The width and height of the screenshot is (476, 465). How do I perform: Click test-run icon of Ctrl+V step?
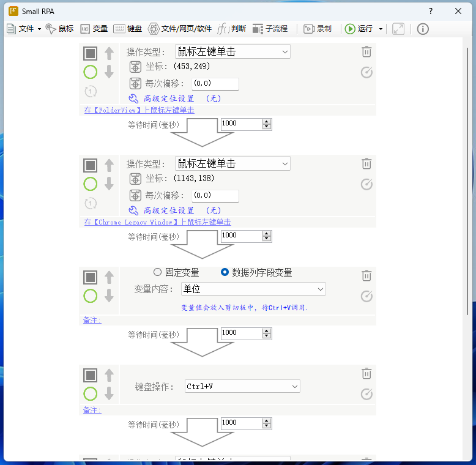point(366,394)
